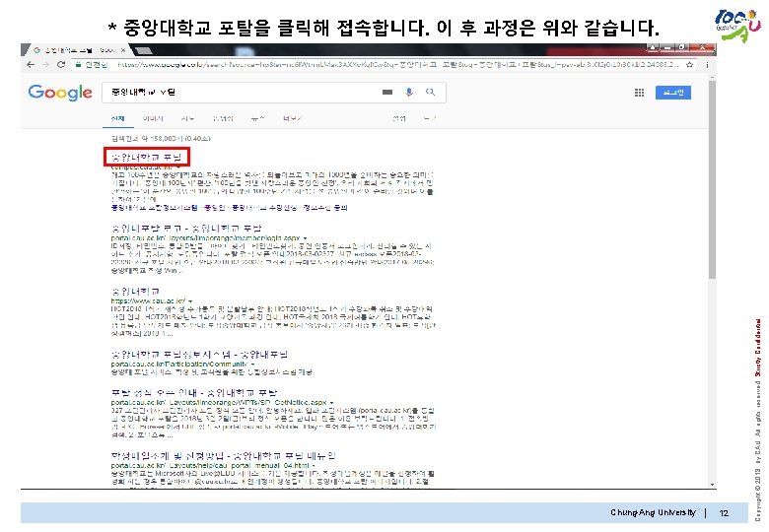Open the on-screen keyboard icon in search box
The width and height of the screenshot is (769, 532).
click(387, 92)
